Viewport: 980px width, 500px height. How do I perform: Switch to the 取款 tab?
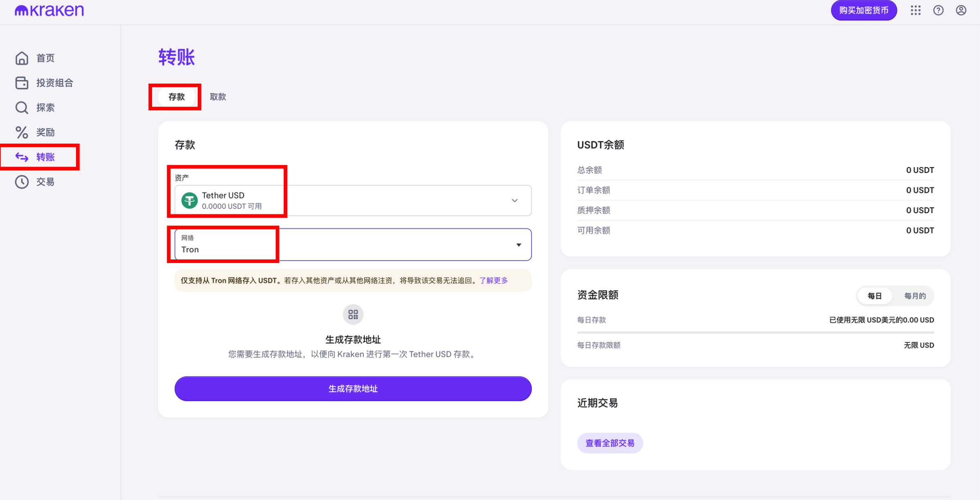click(218, 97)
